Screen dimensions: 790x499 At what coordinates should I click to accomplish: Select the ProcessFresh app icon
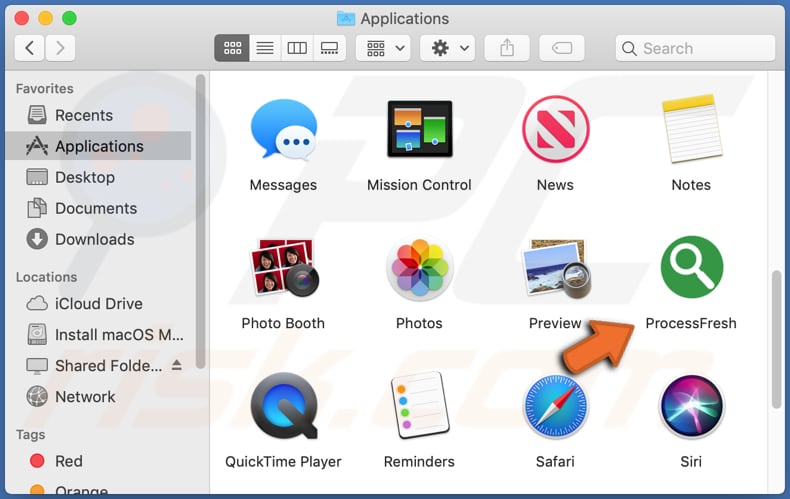(x=692, y=267)
